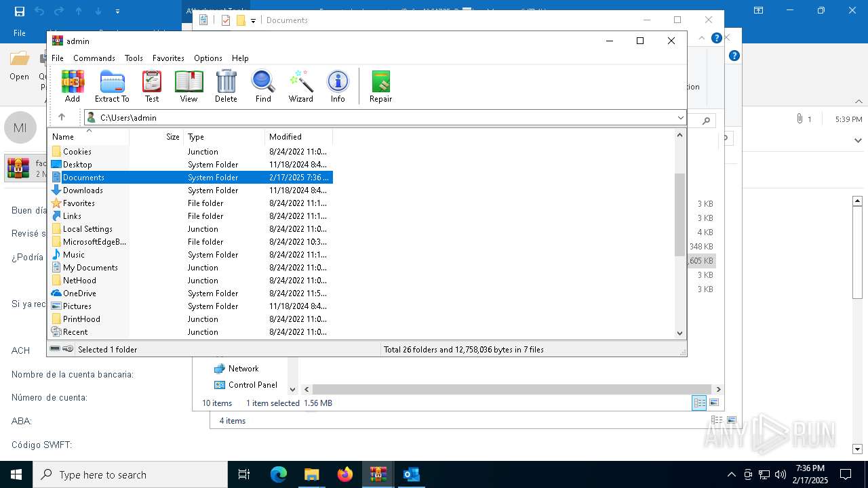This screenshot has width=868, height=488.
Task: Click the Outlook attachment paperclip icon
Action: tap(800, 119)
